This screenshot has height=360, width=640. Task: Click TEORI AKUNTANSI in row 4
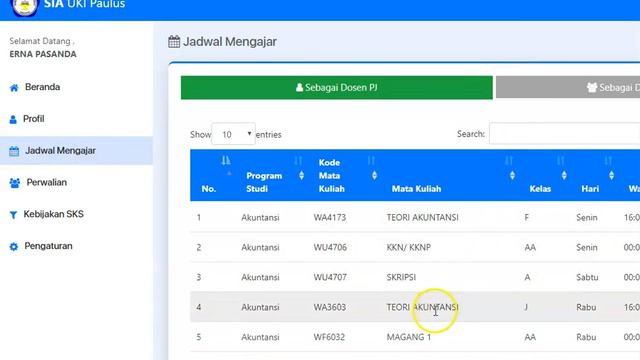point(422,307)
